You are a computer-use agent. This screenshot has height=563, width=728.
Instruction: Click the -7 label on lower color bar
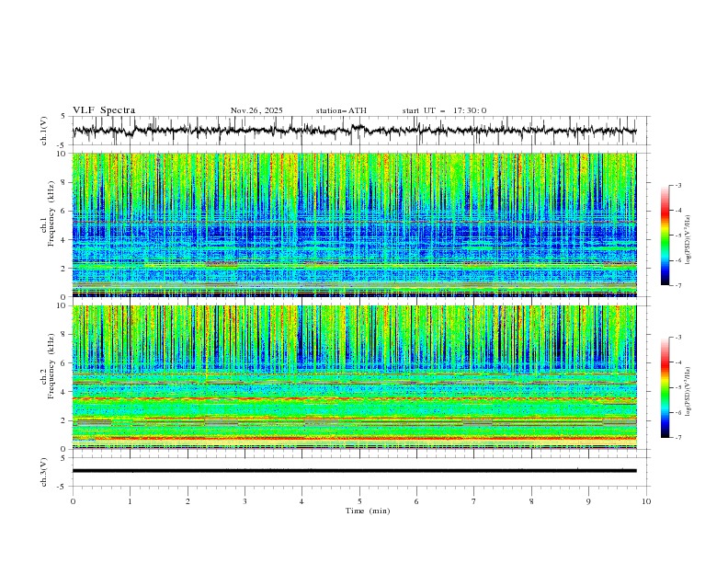677,438
